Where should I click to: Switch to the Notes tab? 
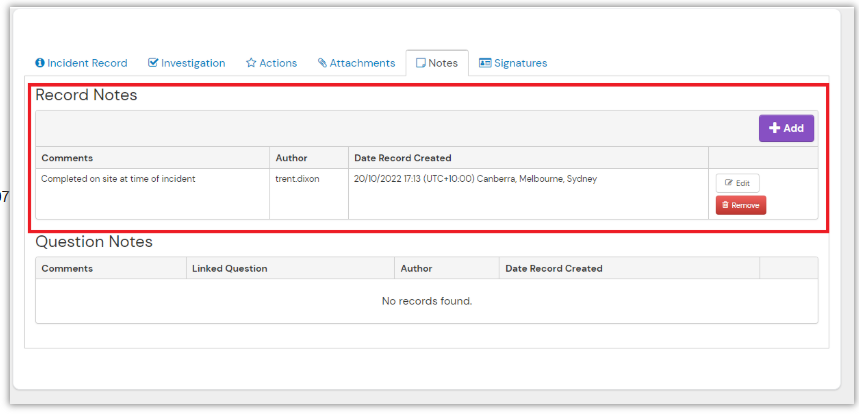tap(437, 63)
